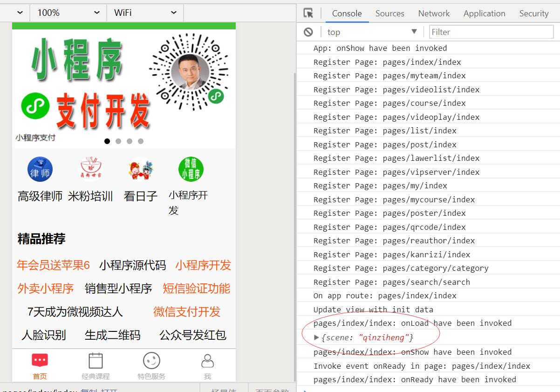Click log 'On app route: pages/index/index'
This screenshot has width=560, height=392.
point(385,296)
